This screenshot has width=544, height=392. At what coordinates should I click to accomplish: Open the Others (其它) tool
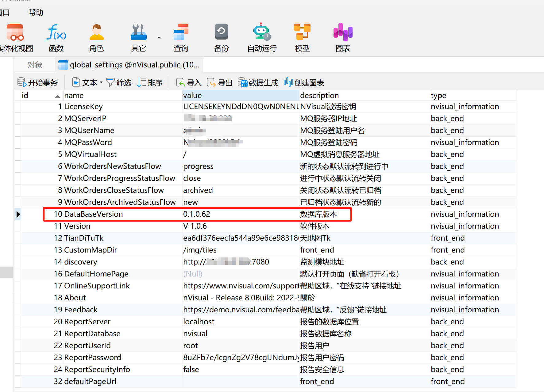139,38
